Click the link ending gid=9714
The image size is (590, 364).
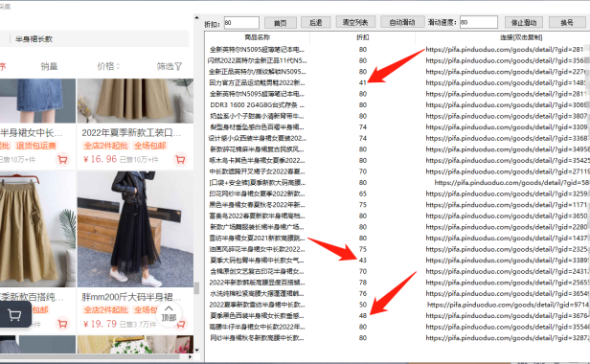pos(508,305)
